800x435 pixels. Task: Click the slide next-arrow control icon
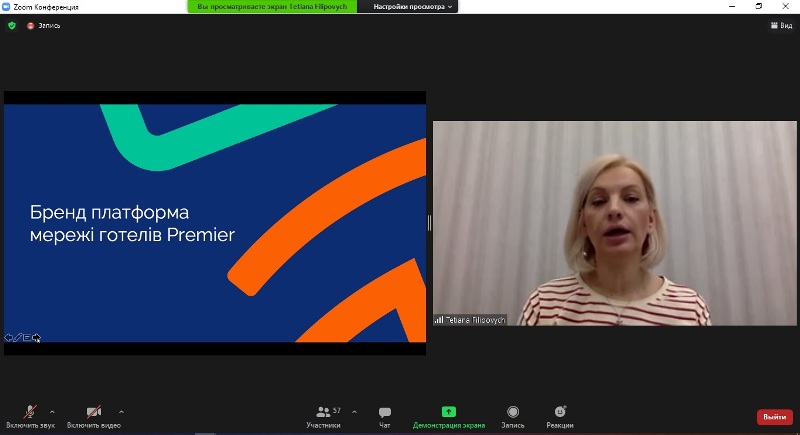point(36,338)
